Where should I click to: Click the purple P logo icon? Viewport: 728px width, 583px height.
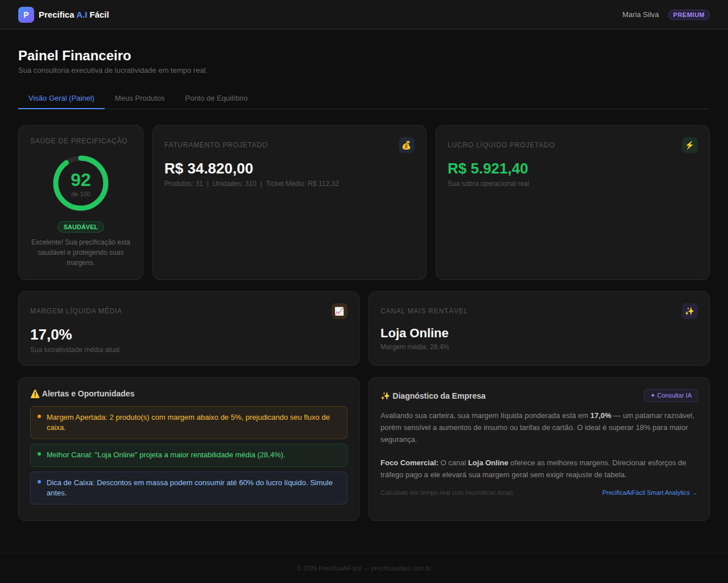pos(26,15)
